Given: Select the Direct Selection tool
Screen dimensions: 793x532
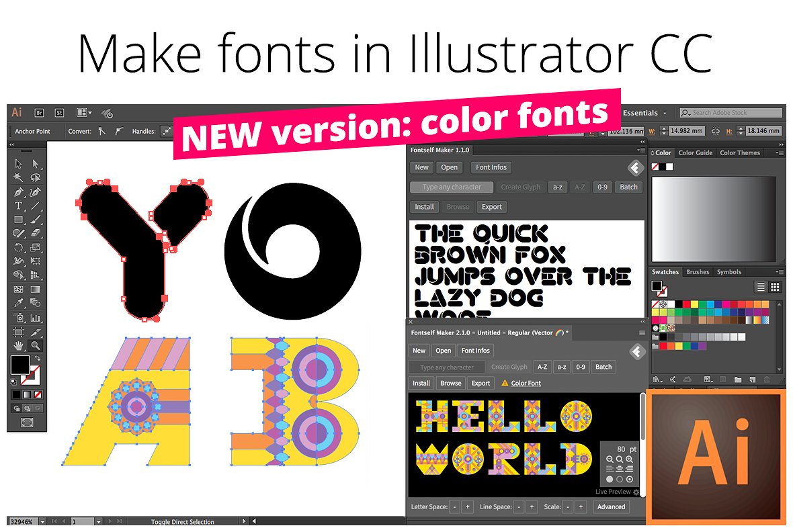Looking at the screenshot, I should pos(36,164).
